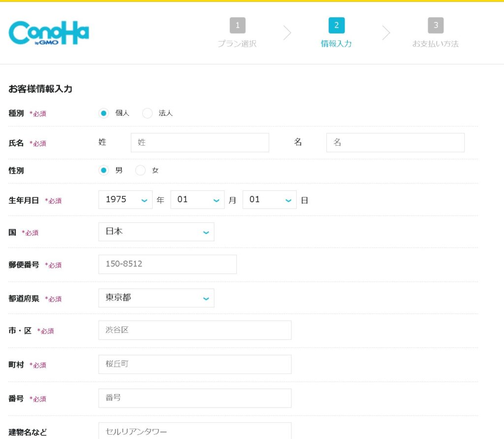The image size is (504, 439).
Task: Select 個人 radio button
Action: (x=104, y=113)
